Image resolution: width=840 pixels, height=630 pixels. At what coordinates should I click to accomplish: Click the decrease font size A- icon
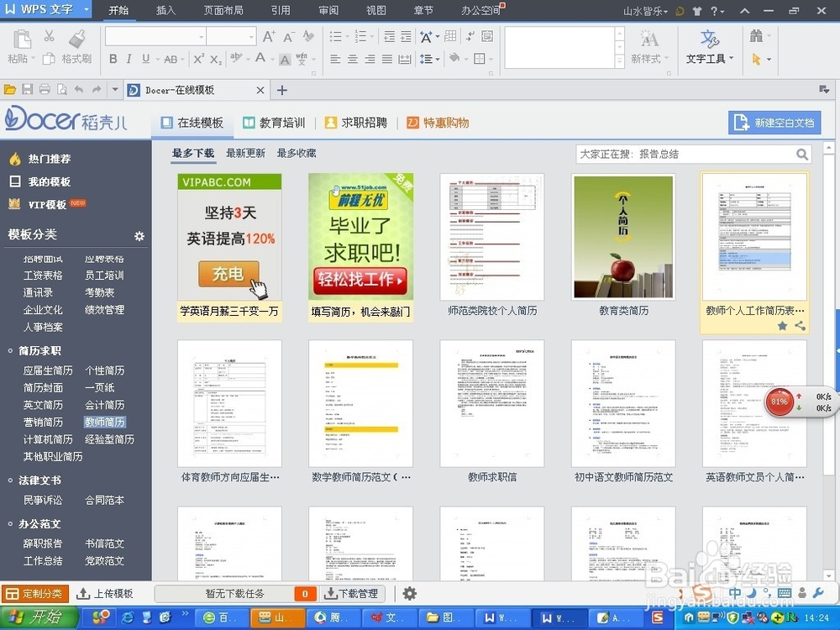289,36
